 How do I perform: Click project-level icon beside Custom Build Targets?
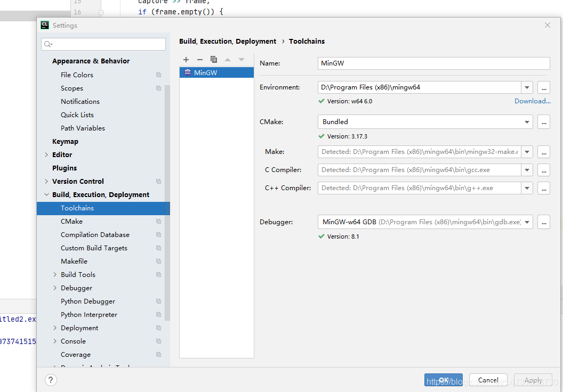coord(158,248)
